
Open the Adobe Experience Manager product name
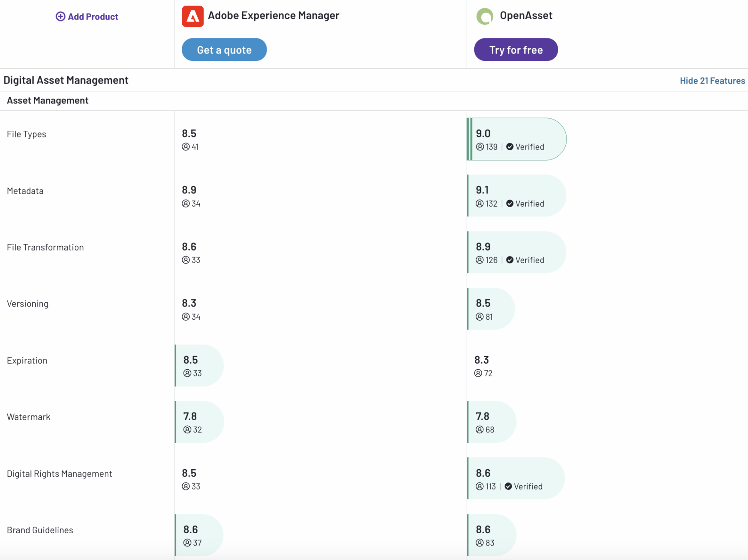click(273, 16)
